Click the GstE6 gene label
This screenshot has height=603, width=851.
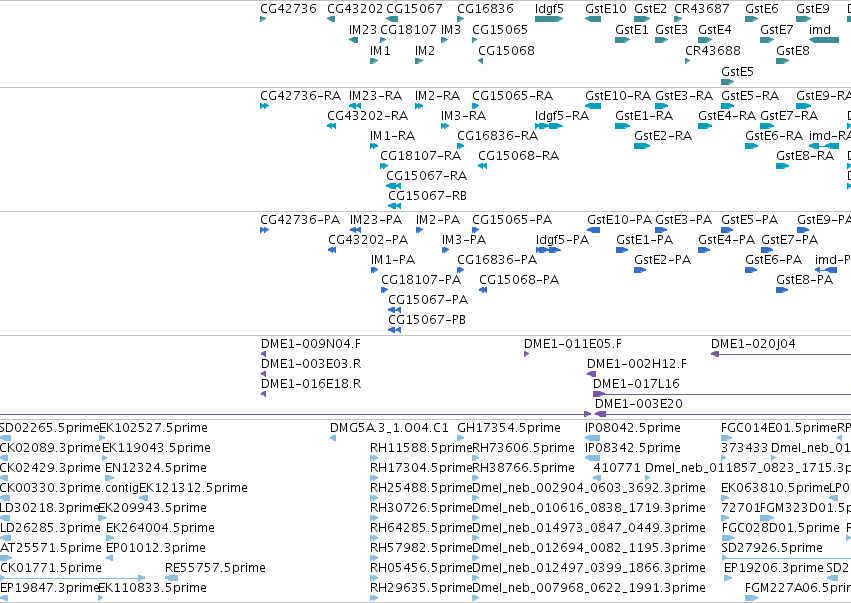[x=761, y=9]
